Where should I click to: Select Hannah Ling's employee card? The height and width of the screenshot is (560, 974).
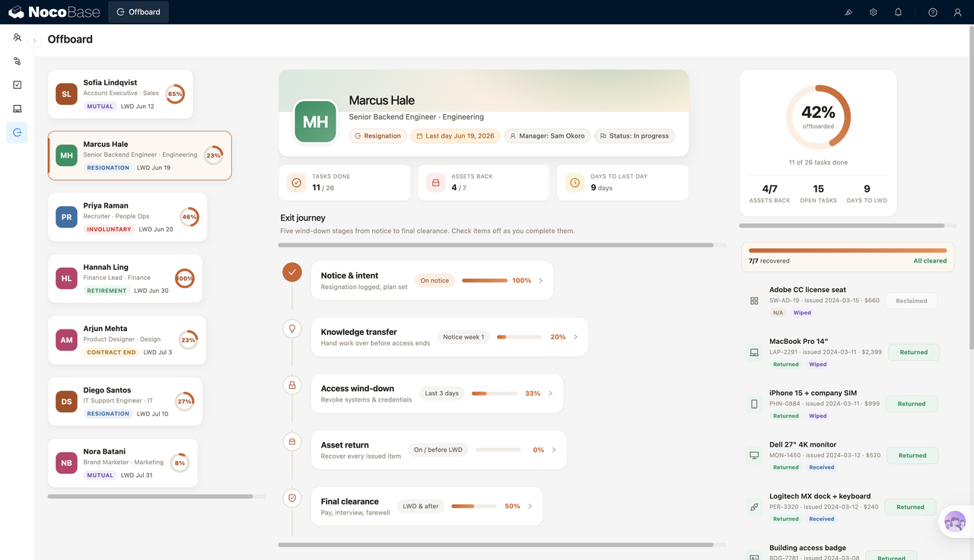(x=126, y=278)
